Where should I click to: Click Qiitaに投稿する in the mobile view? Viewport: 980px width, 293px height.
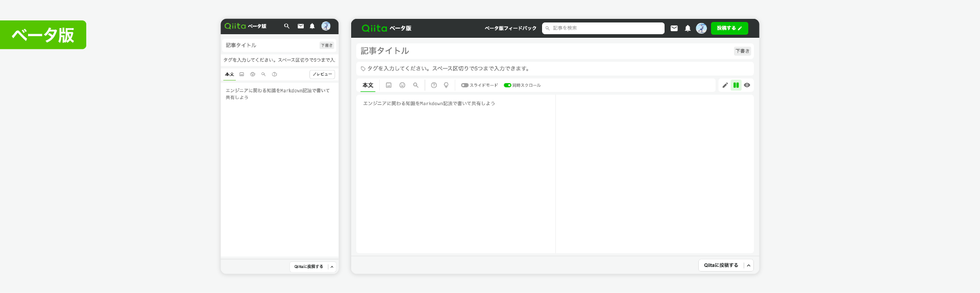pyautogui.click(x=309, y=267)
